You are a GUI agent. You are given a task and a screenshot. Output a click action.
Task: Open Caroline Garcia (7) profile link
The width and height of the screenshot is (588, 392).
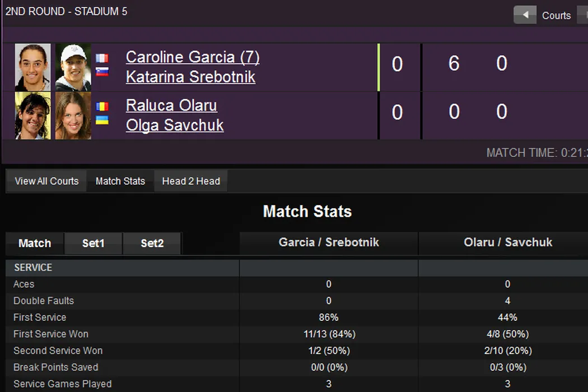(x=193, y=57)
